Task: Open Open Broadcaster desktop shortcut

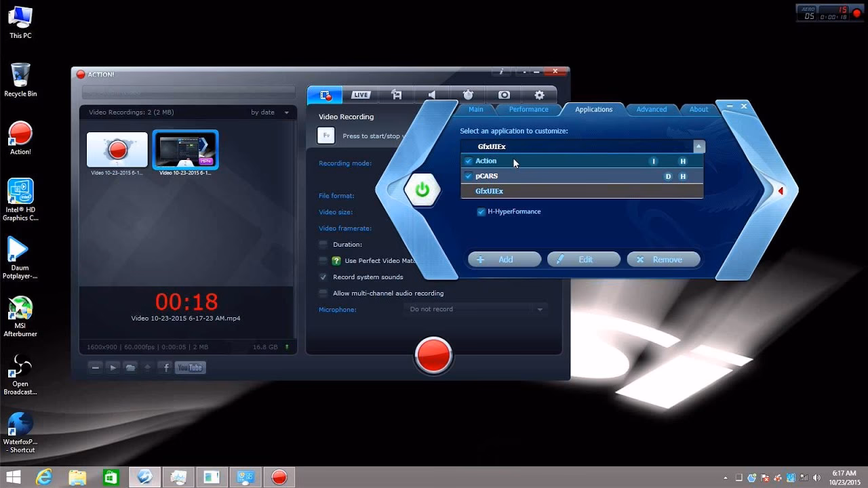Action: click(20, 375)
